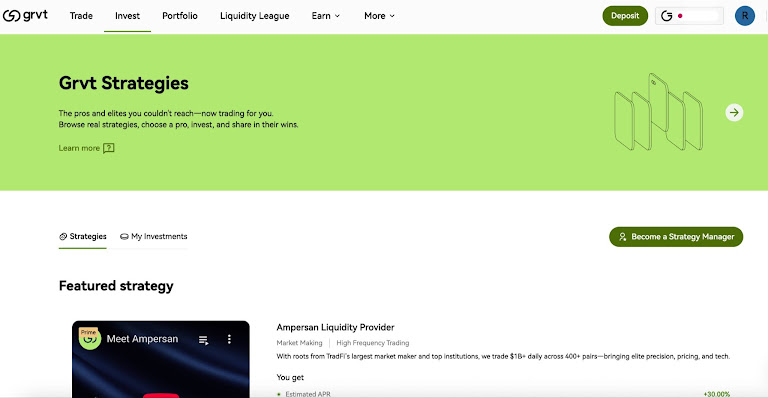Open the Liquidity League page
768x398 pixels.
coord(255,16)
